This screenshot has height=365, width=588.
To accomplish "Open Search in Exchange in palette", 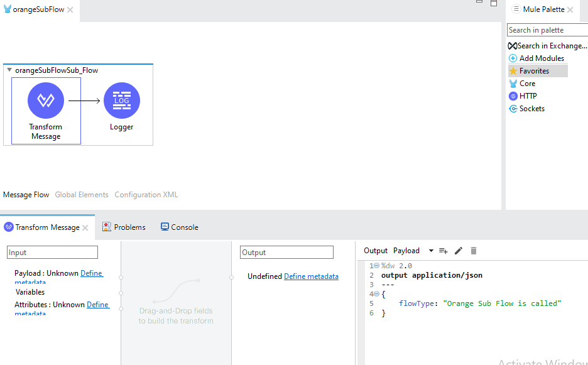I will (547, 46).
